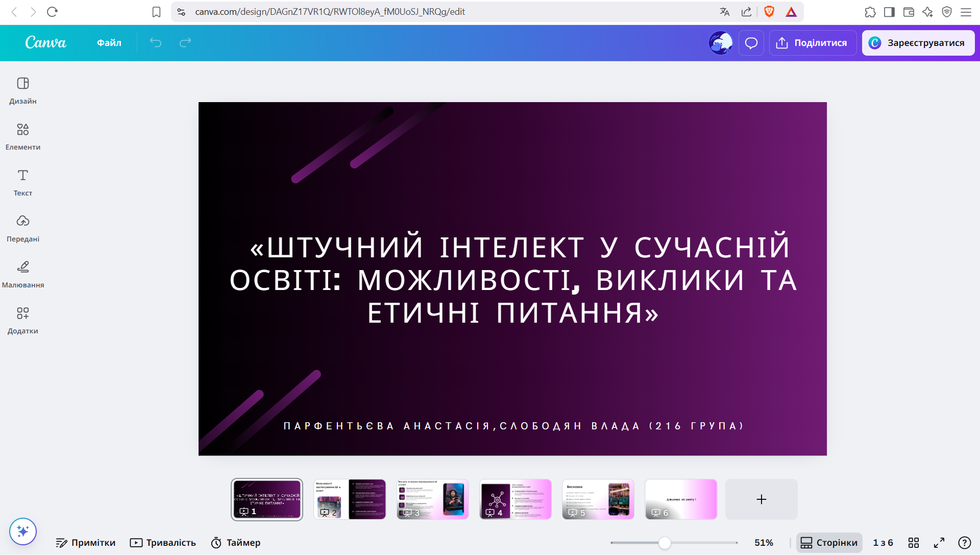Click the canva.com address bar URL
Screen dimensions: 980x556
coord(330,12)
